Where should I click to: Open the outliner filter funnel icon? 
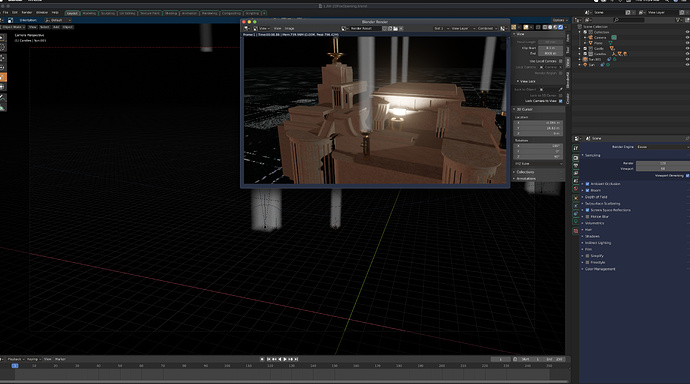pyautogui.click(x=678, y=20)
